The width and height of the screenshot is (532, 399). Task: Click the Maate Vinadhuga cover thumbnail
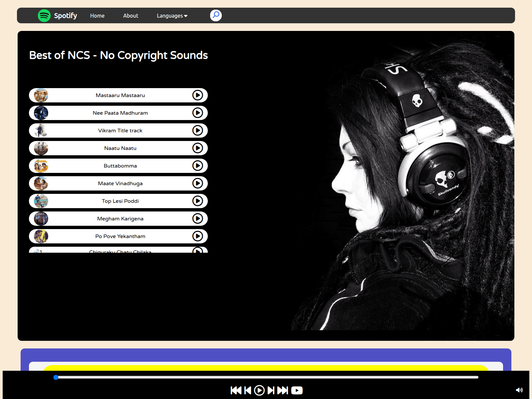tap(41, 183)
